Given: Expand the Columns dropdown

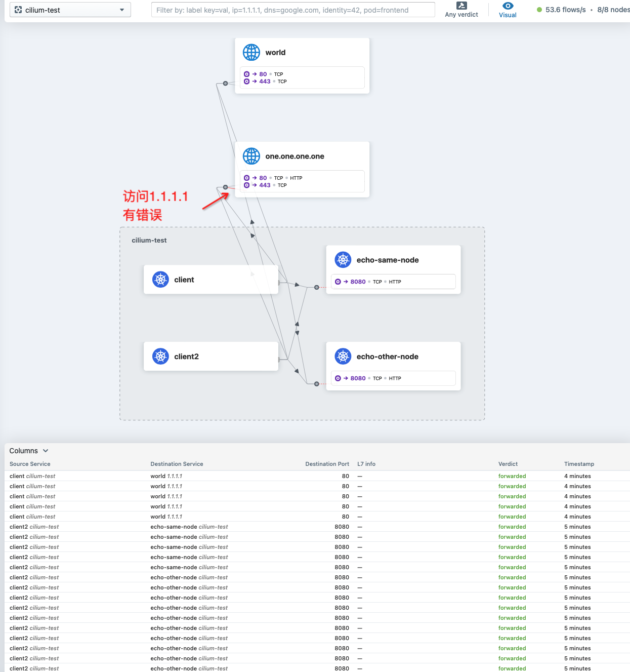Looking at the screenshot, I should (29, 451).
